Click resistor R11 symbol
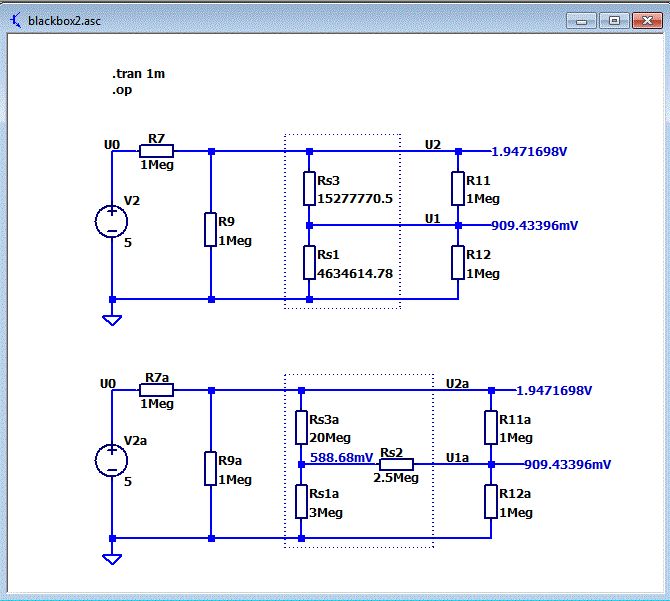 [458, 188]
